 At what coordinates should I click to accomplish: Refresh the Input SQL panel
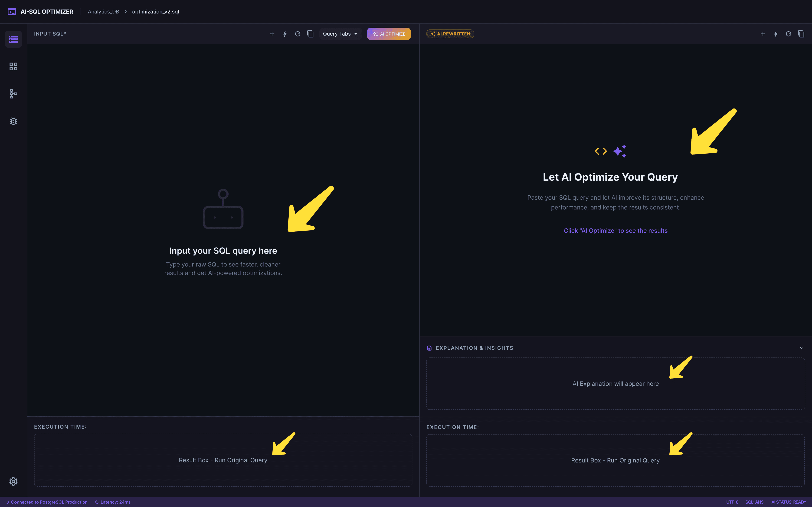coord(297,34)
